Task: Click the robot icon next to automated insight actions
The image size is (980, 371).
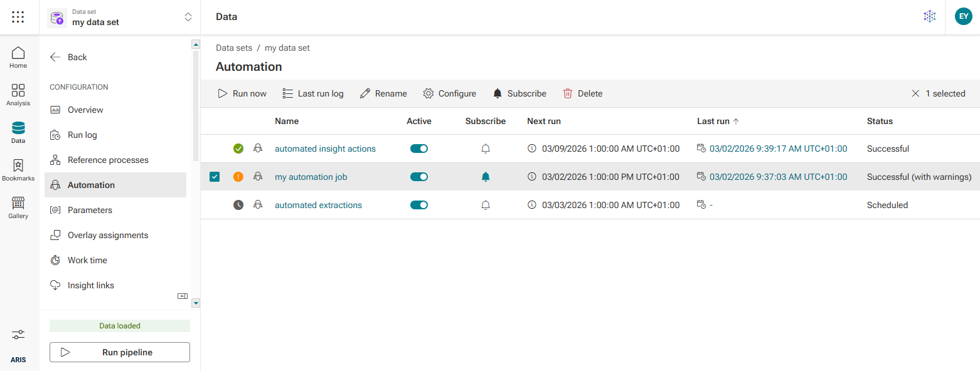Action: coord(258,149)
